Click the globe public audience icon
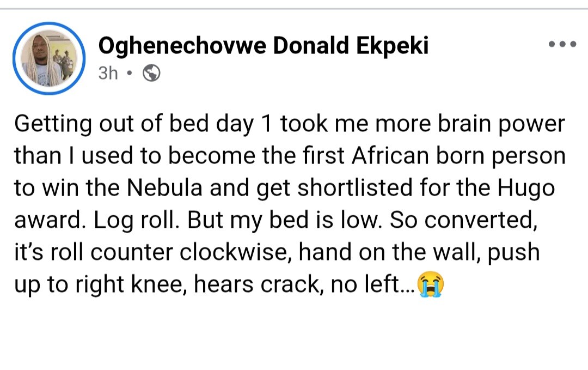The width and height of the screenshot is (588, 370). [151, 73]
